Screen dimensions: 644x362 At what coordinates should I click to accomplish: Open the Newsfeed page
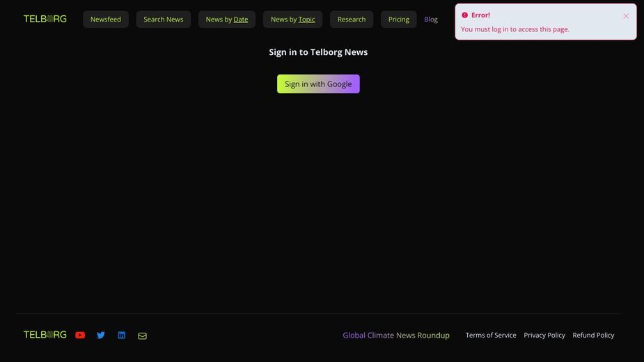click(x=106, y=19)
